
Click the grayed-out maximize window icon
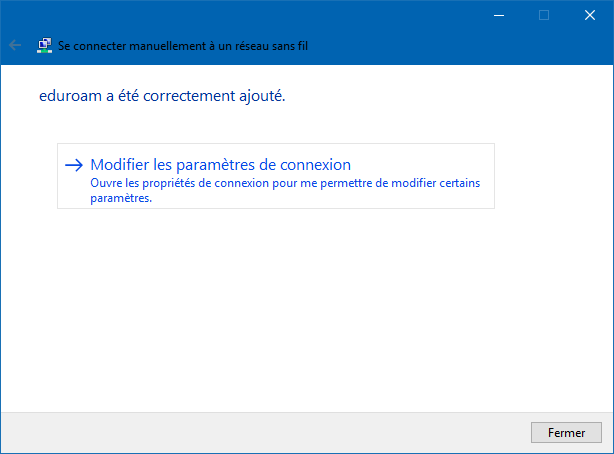544,15
